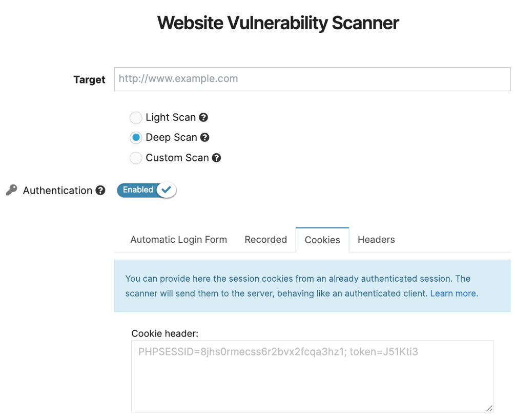
Task: Click the Learn more link
Action: (x=453, y=292)
